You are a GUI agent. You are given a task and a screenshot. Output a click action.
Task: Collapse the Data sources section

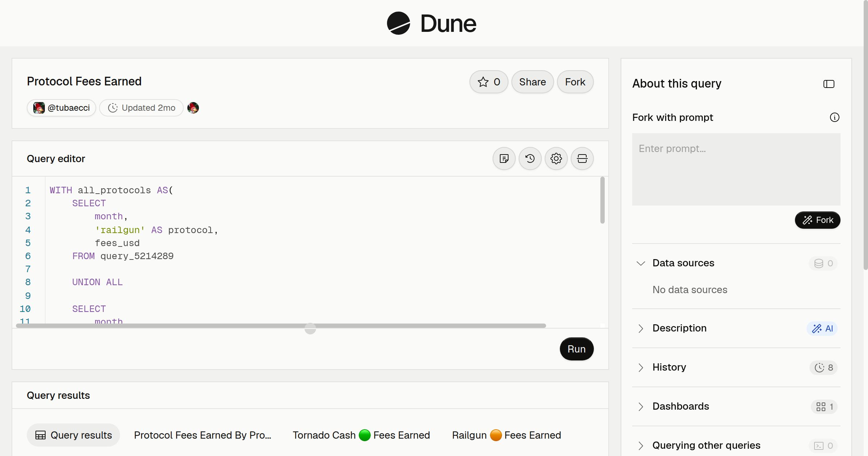pyautogui.click(x=641, y=263)
